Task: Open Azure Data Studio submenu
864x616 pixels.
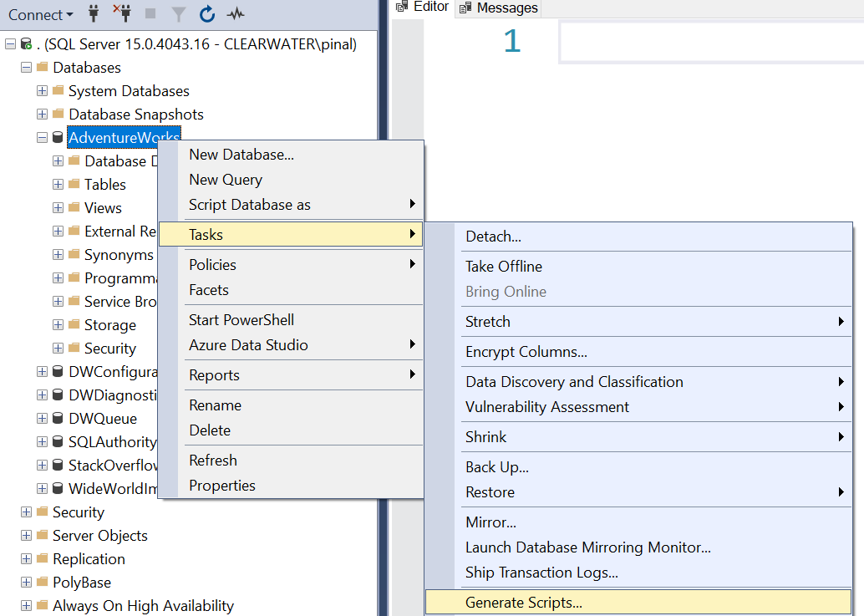Action: [291, 345]
